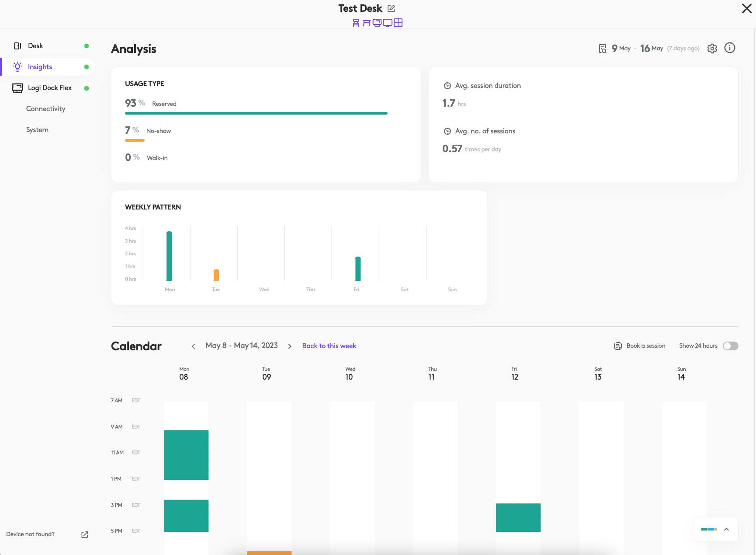Viewport: 756px width, 555px height.
Task: Click the Insights lightbulb icon
Action: pos(17,66)
